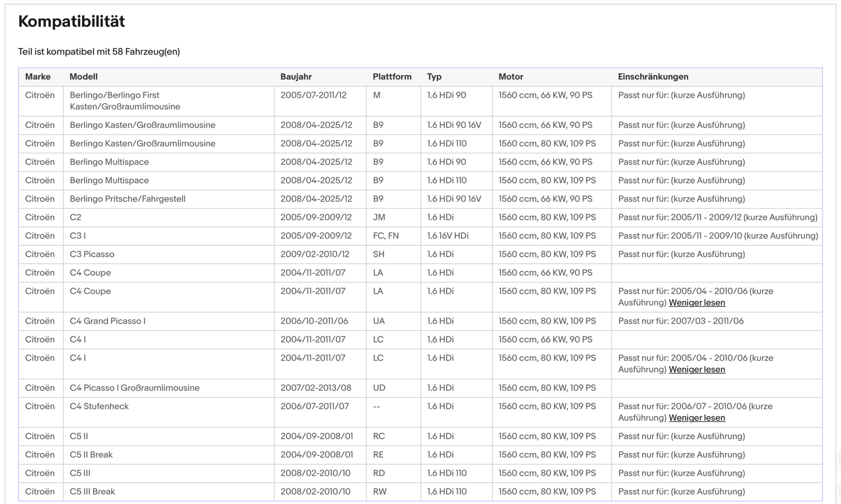Click the C4 Grand Picasso I cell
841x504 pixels.
click(x=108, y=321)
